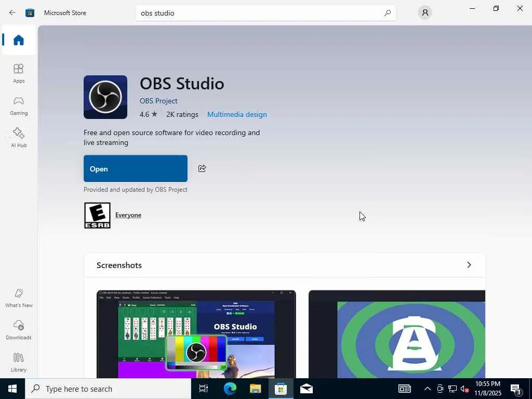Open the AI Hub sidebar section

pos(19,138)
